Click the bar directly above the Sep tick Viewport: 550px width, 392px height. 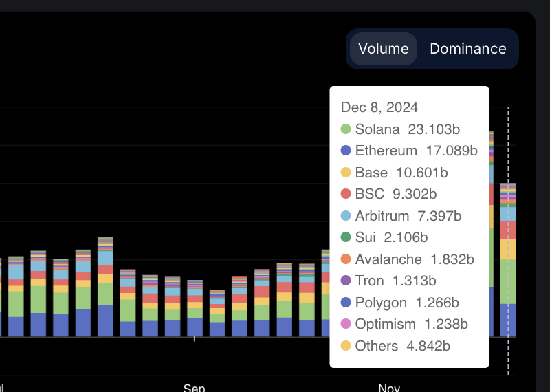(195, 308)
